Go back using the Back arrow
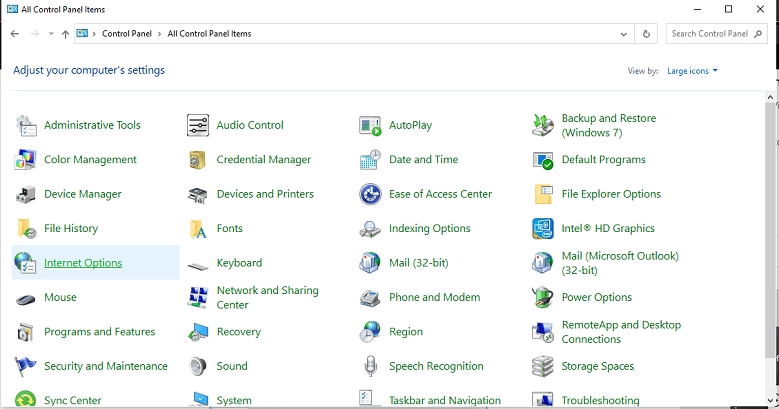This screenshot has height=409, width=779. tap(15, 34)
